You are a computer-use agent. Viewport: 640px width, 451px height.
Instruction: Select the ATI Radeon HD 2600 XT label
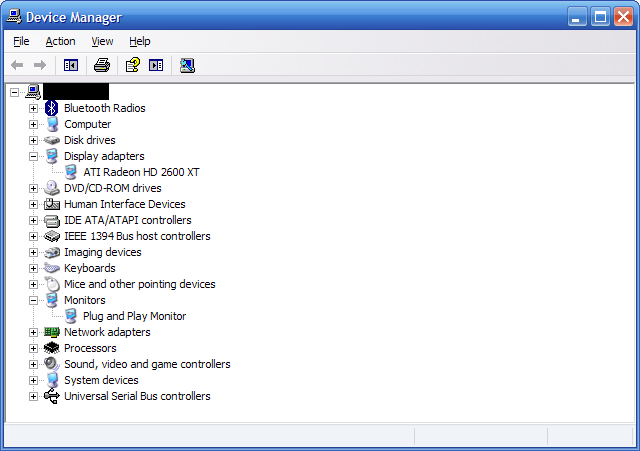[141, 172]
